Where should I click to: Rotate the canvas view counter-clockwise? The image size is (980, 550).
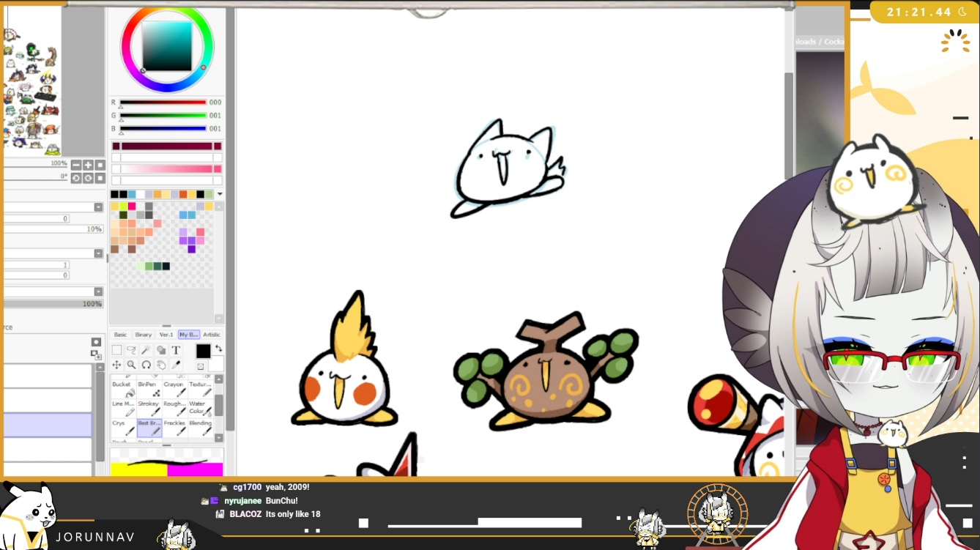click(x=75, y=178)
